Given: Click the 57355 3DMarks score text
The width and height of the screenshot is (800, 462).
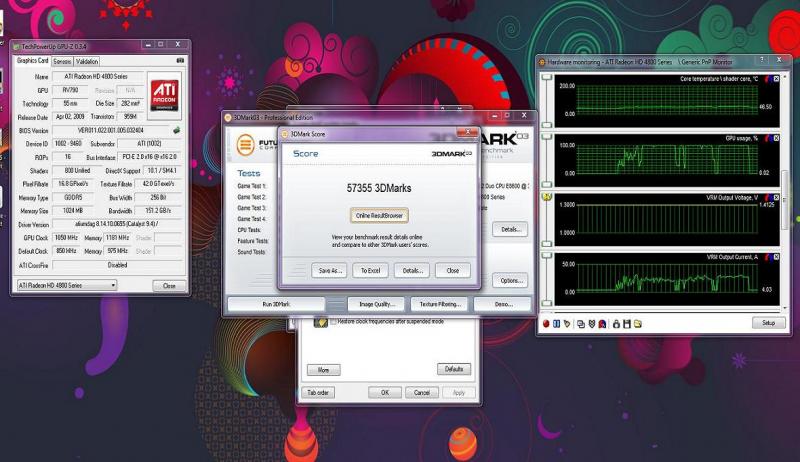Looking at the screenshot, I should [x=379, y=188].
